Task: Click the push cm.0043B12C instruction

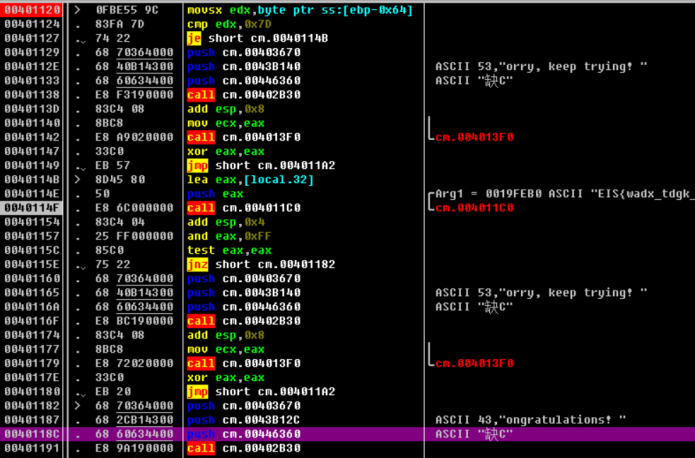Action: point(243,420)
